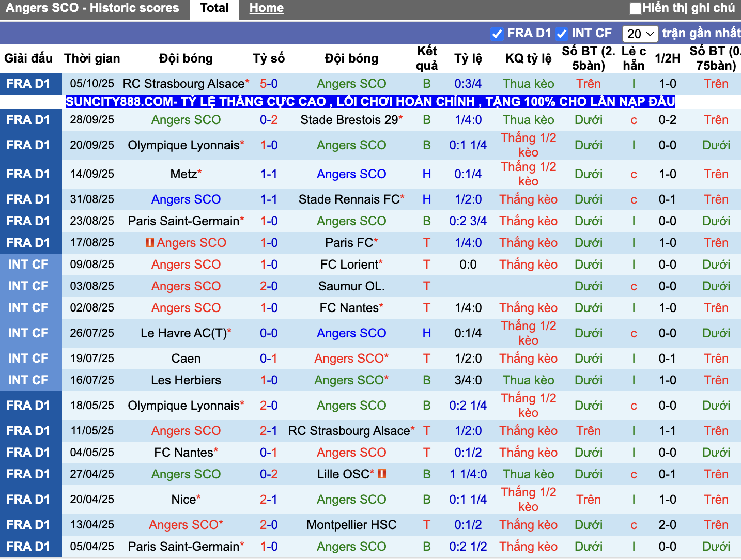Click the 'Thời gian' column header
This screenshot has width=741, height=560.
92,58
